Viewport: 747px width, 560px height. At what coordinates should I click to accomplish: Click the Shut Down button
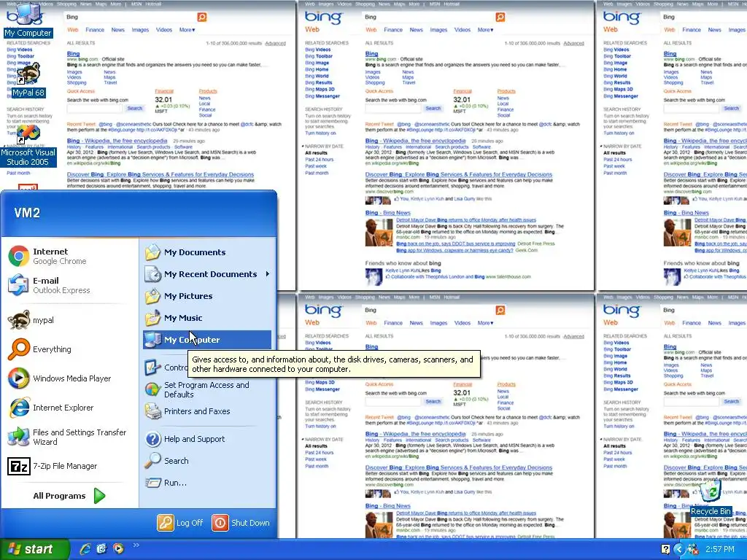tap(241, 523)
